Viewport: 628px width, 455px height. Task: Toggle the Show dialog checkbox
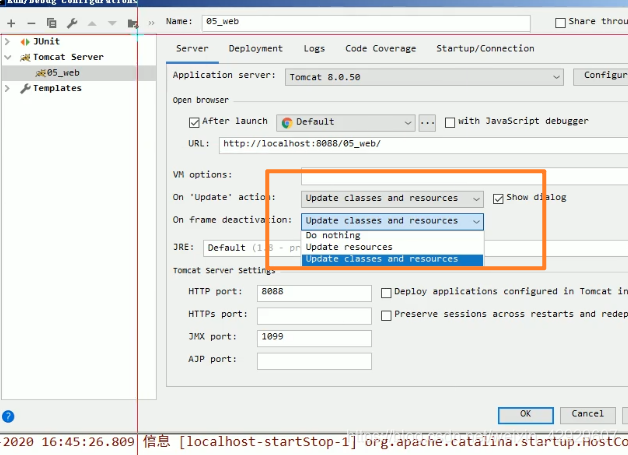(x=498, y=199)
